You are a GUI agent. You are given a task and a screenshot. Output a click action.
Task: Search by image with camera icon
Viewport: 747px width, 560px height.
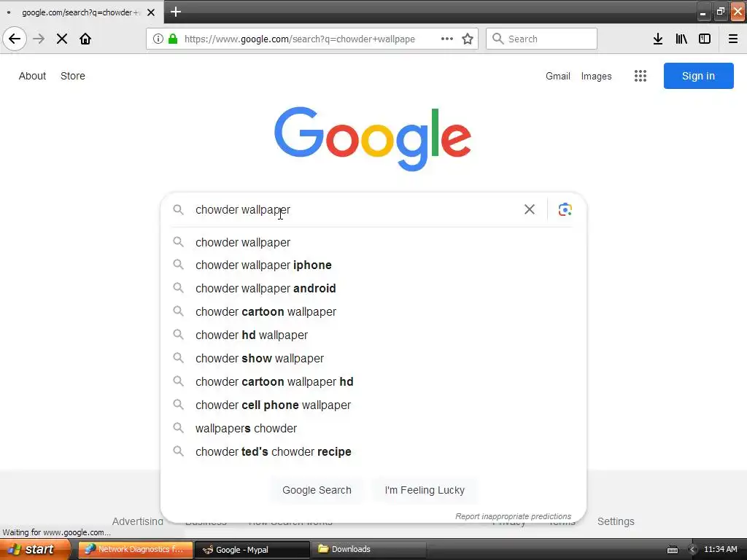coord(565,209)
